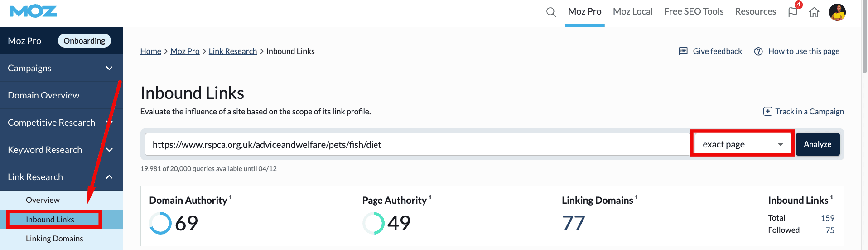
Task: Open the exact page scope dropdown
Action: (742, 144)
